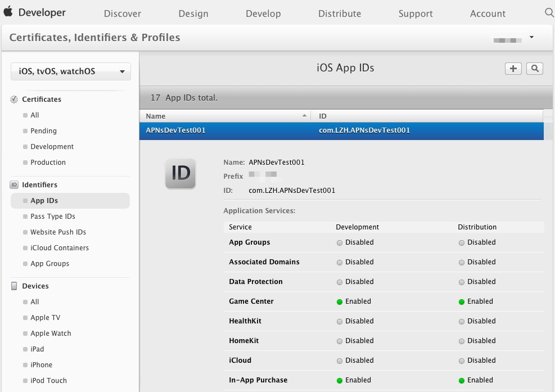Viewport: 555px width, 392px height.
Task: Add a new App ID with plus button
Action: (x=513, y=69)
